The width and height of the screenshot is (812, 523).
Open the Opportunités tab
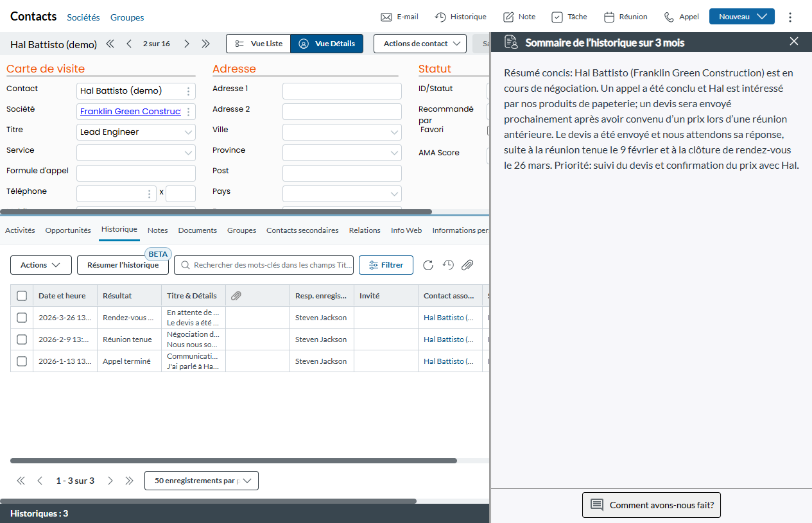(68, 230)
